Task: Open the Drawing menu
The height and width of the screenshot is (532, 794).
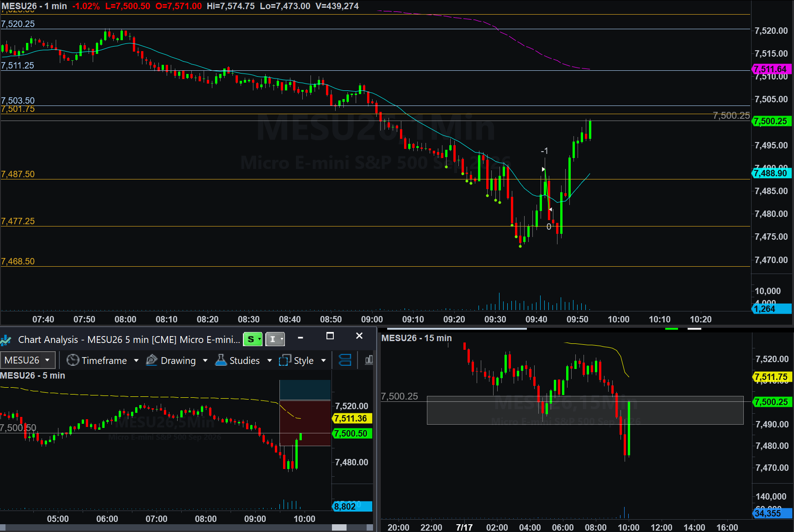Action: pos(178,360)
